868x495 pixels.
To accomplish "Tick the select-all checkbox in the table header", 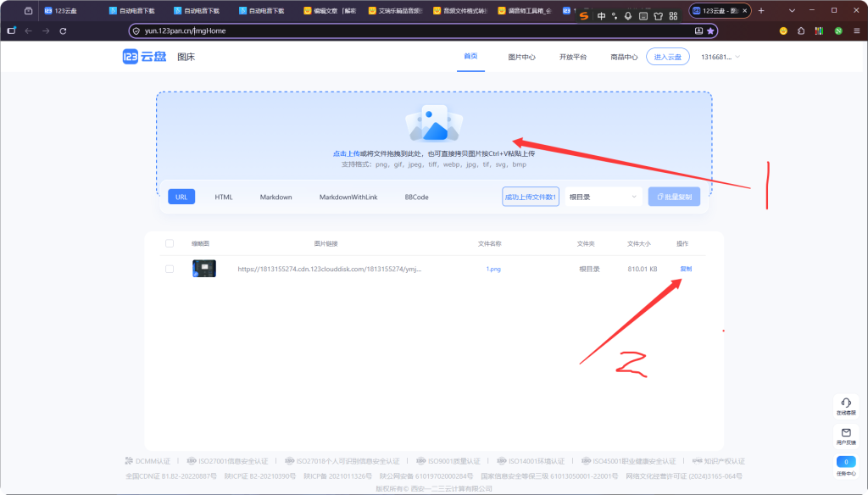I will pos(170,243).
